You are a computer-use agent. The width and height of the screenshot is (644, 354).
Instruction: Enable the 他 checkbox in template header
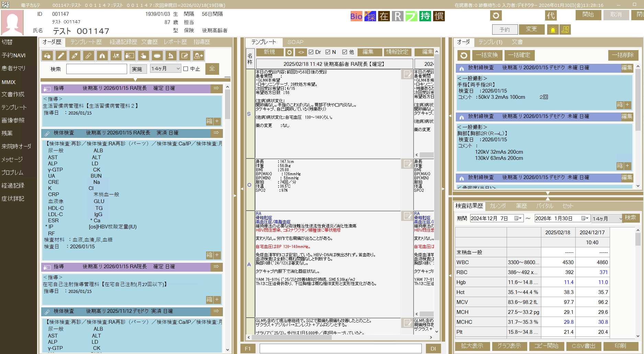[x=344, y=52]
